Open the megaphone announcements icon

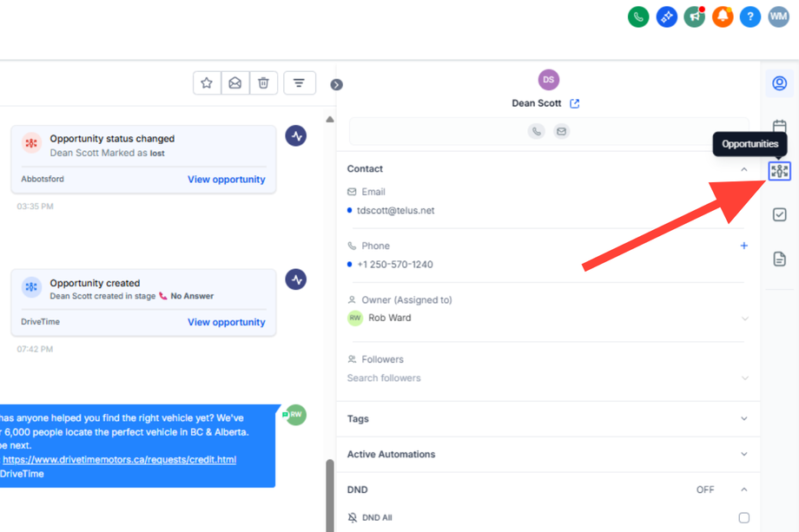[x=694, y=16]
